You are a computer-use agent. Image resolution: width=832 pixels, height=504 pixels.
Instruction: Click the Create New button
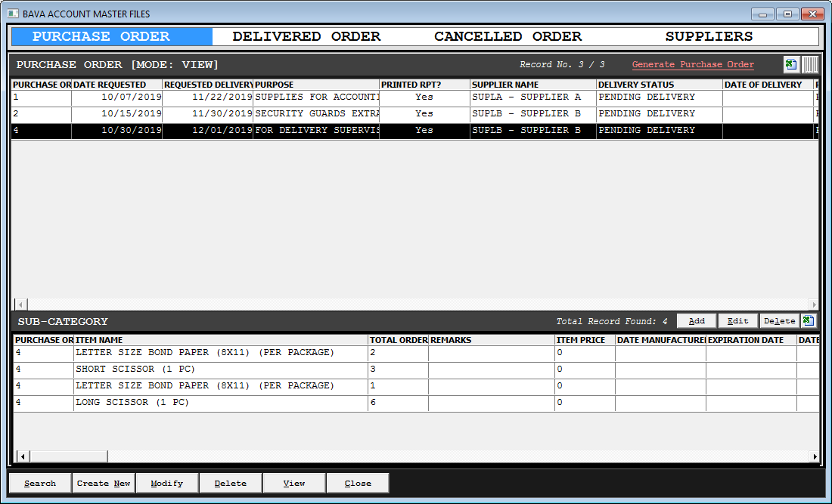(104, 484)
